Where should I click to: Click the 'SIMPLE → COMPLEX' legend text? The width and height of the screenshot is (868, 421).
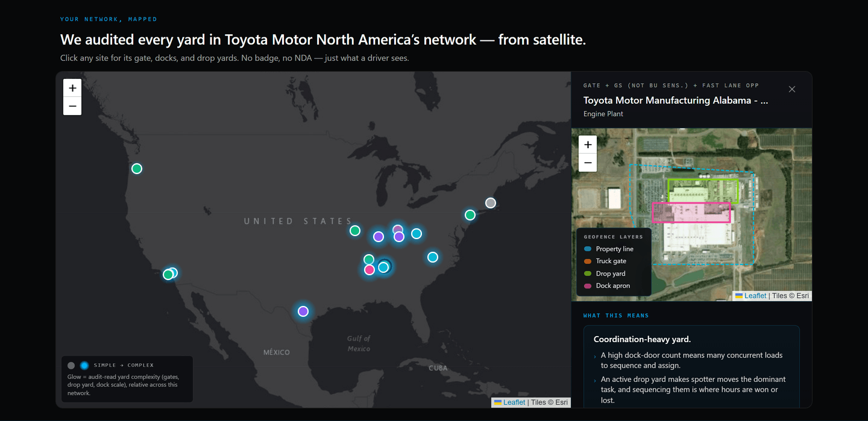coord(124,366)
